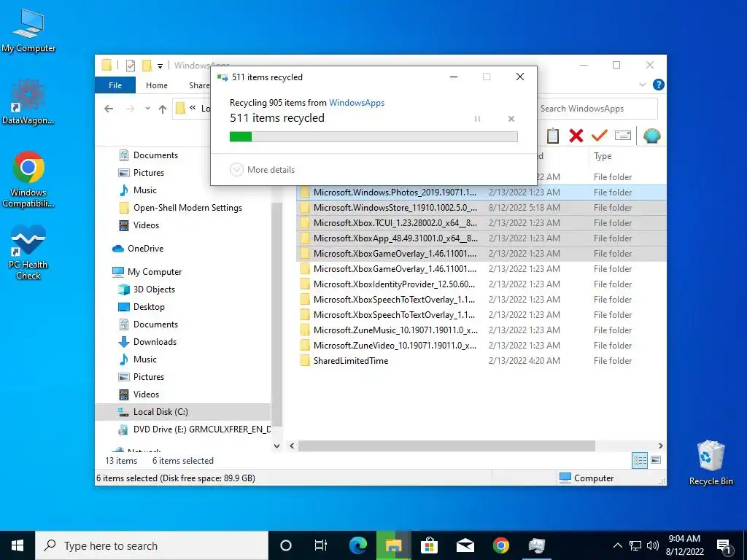The height and width of the screenshot is (560, 747).
Task: Go back with the Back arrow
Action: point(109,109)
